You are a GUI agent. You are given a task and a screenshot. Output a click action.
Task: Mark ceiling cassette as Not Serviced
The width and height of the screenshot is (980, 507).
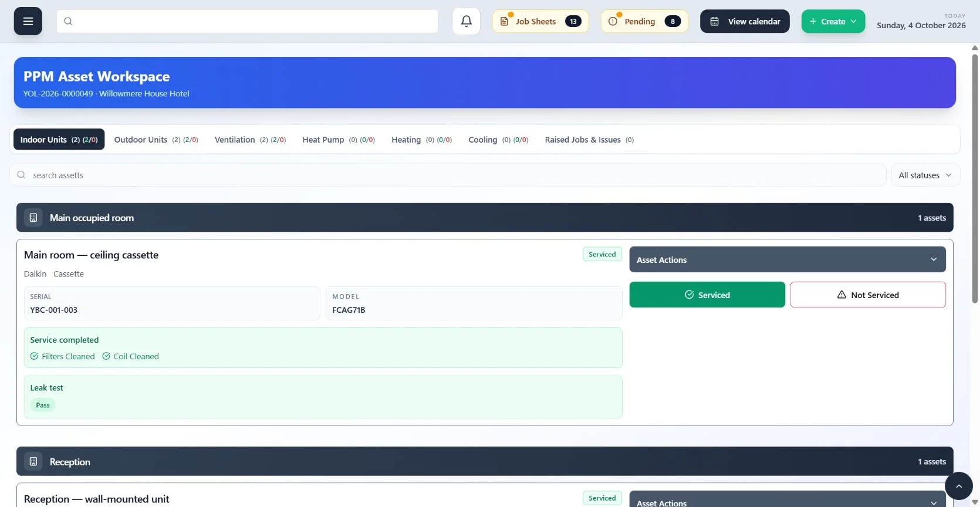[x=868, y=295]
